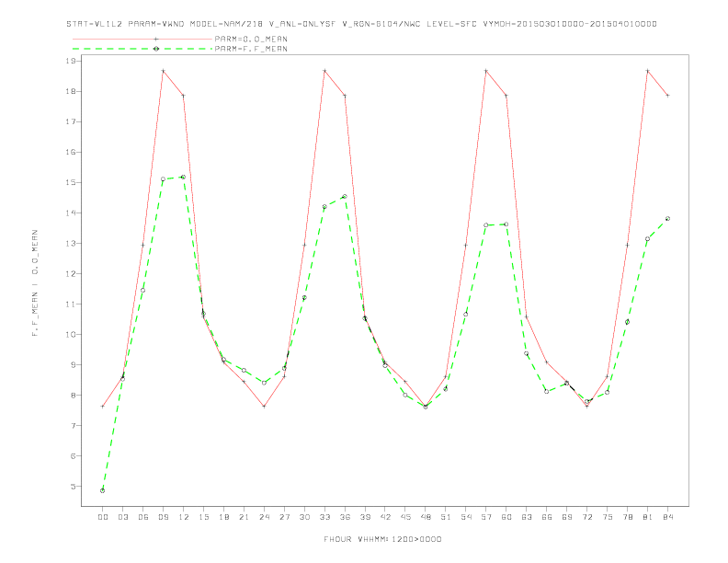Click the x-axis tick label 72

586,517
